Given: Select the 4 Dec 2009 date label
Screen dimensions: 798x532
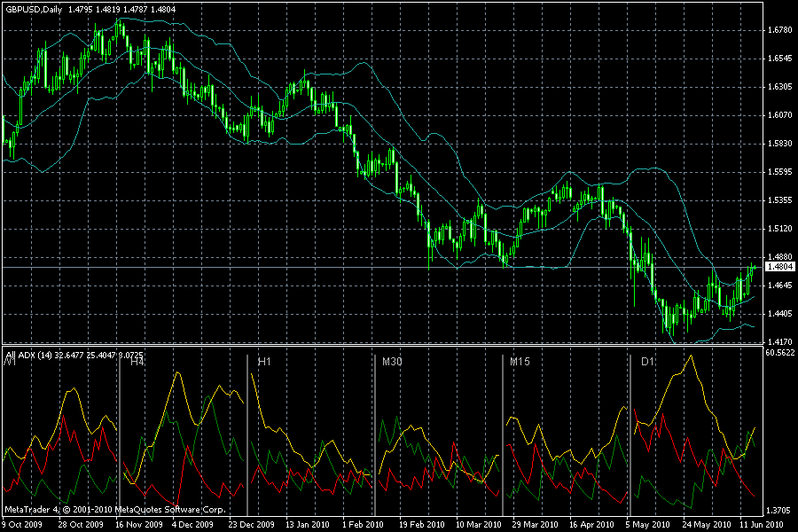Looking at the screenshot, I should [192, 524].
